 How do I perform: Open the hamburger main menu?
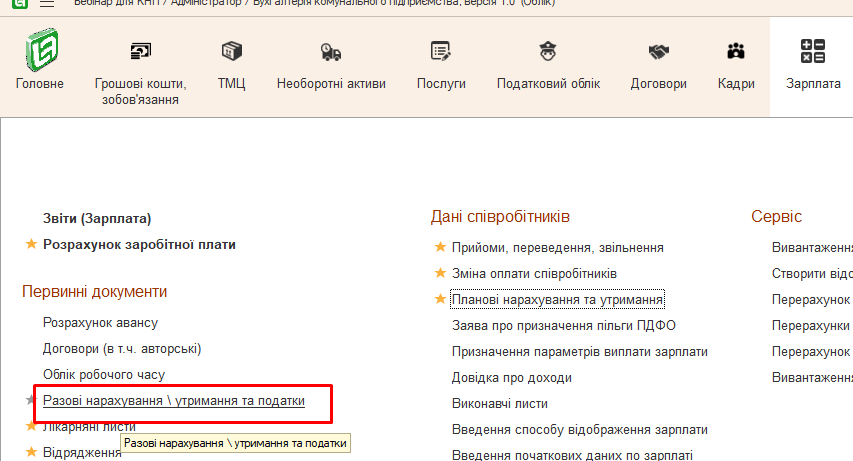coord(46,4)
